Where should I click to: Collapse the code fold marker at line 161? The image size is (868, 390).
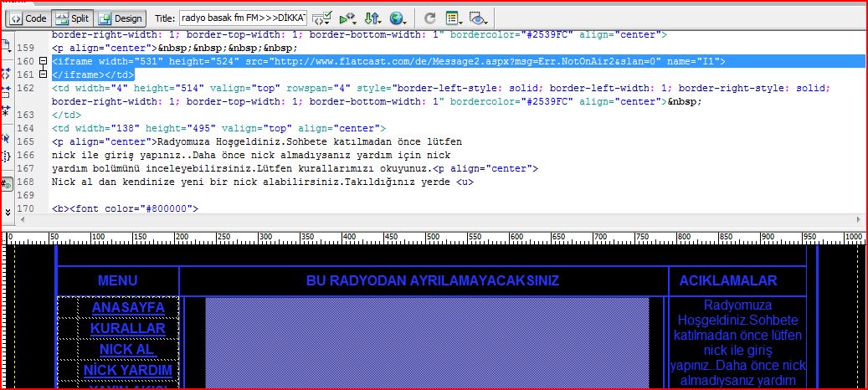[x=44, y=74]
